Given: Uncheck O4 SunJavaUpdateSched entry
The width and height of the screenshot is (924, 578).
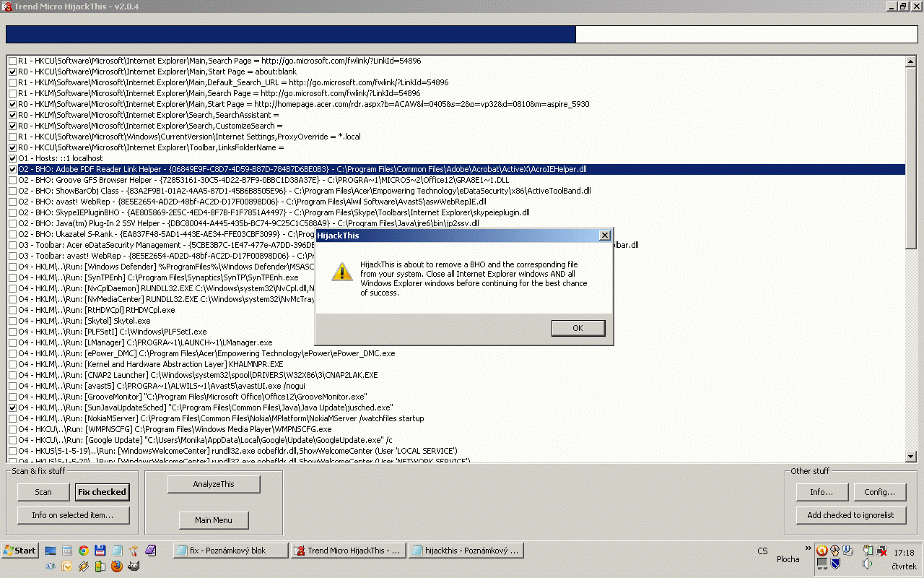Looking at the screenshot, I should (12, 408).
